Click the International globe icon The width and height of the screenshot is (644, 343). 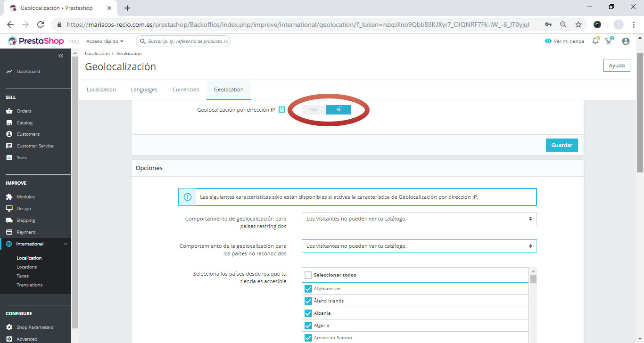9,244
